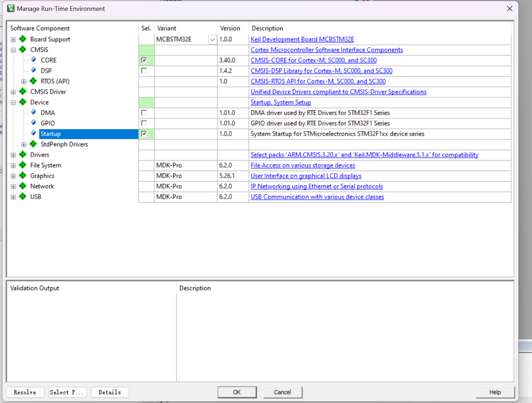This screenshot has height=403, width=532.
Task: Collapse the Device tree node
Action: 13,102
